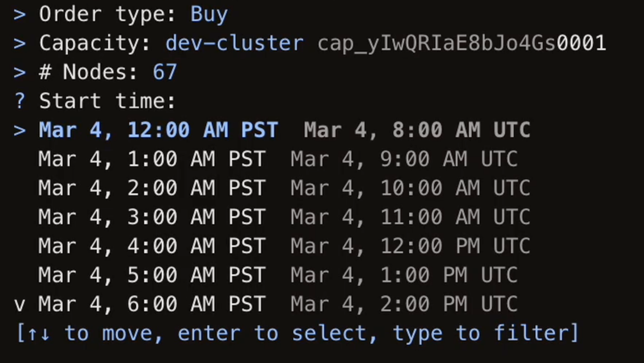Pick the Mar 4, 2:00 AM PST entry
This screenshot has height=363, width=644.
(152, 188)
